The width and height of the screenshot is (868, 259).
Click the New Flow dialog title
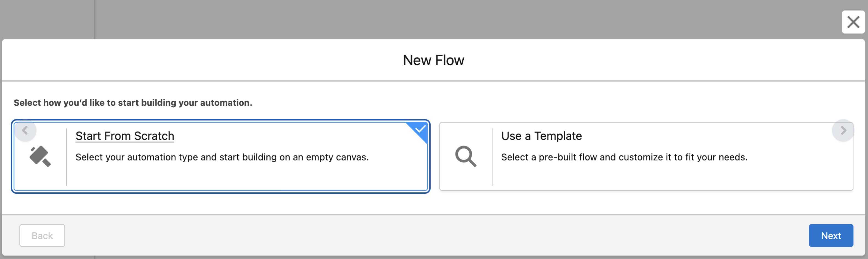point(433,60)
